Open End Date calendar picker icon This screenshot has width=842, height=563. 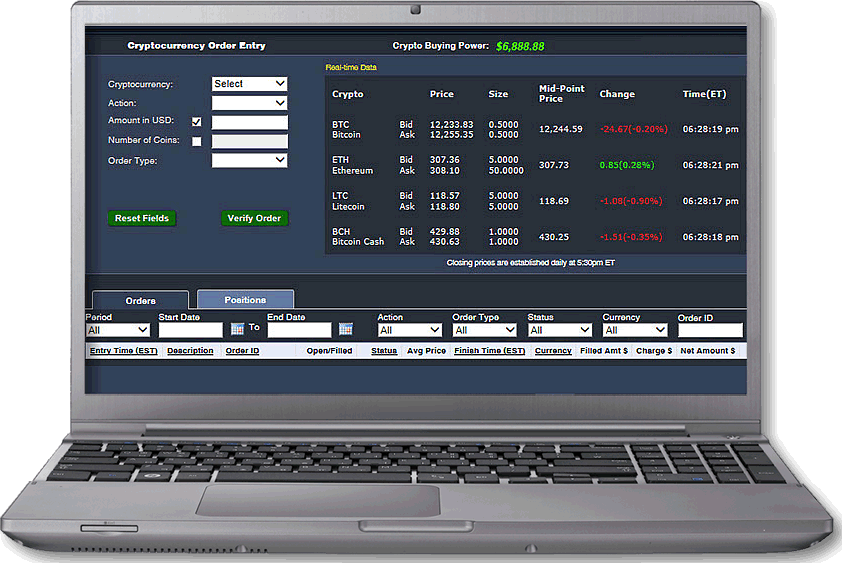pos(346,329)
